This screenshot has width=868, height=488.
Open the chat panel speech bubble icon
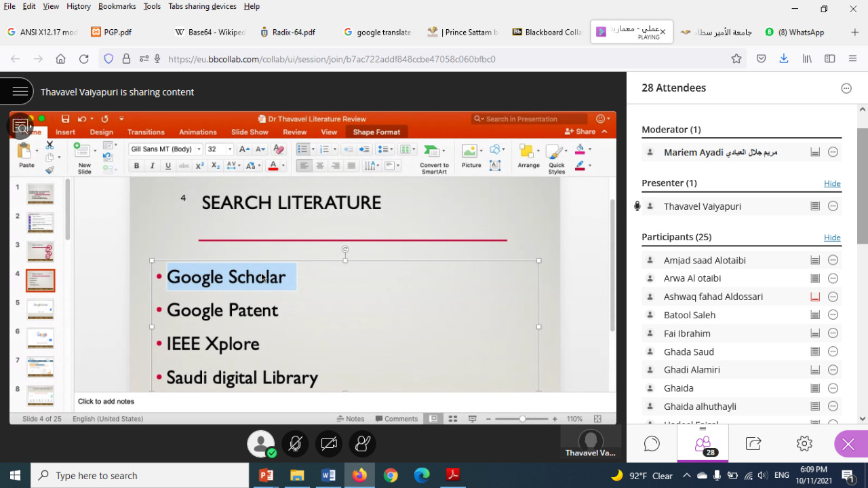[x=652, y=443]
